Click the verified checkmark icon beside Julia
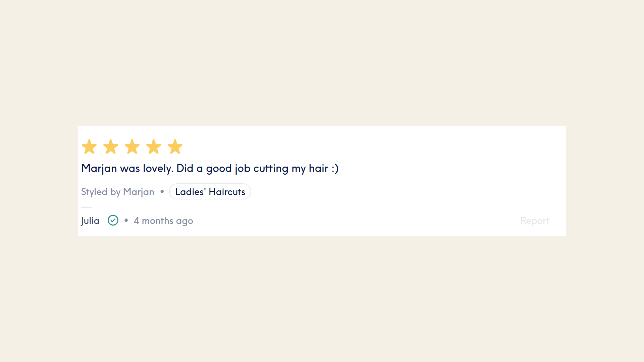 113,220
